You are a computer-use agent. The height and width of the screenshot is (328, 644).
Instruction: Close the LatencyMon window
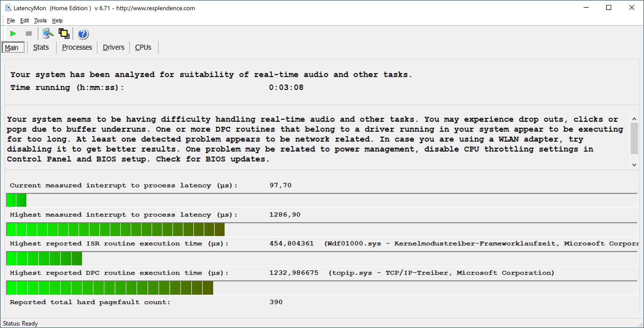(632, 8)
